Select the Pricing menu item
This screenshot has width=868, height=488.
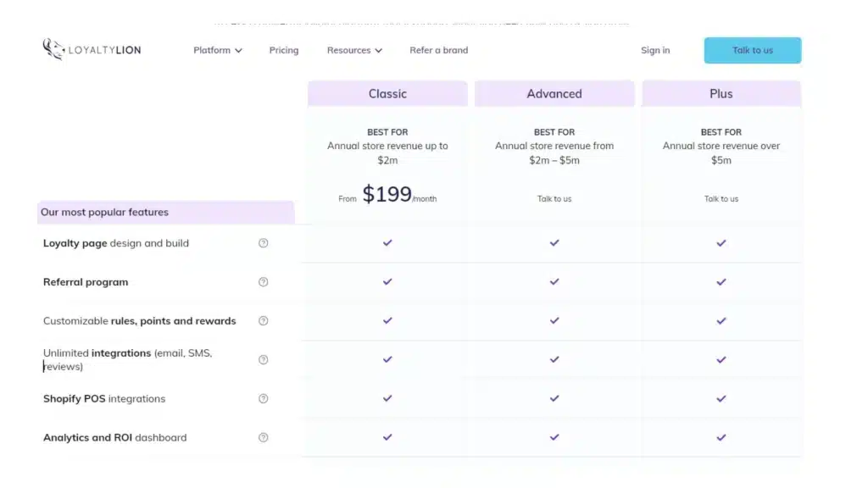[x=283, y=50]
